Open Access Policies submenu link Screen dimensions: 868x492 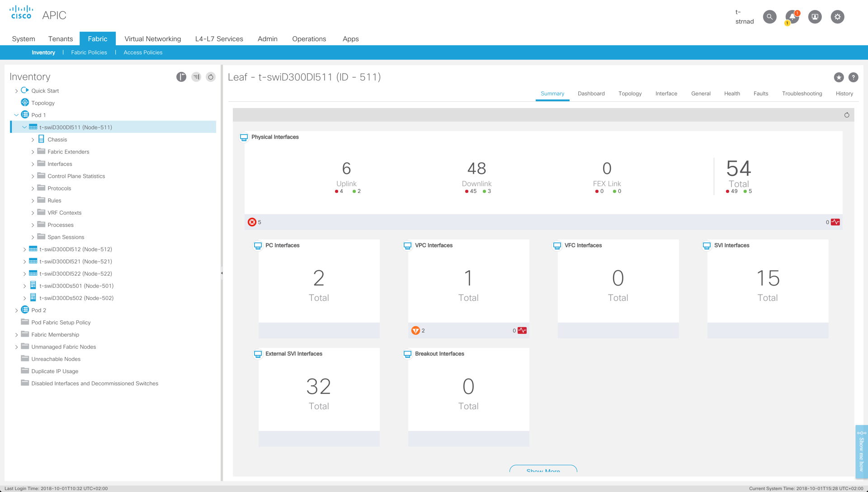click(143, 52)
